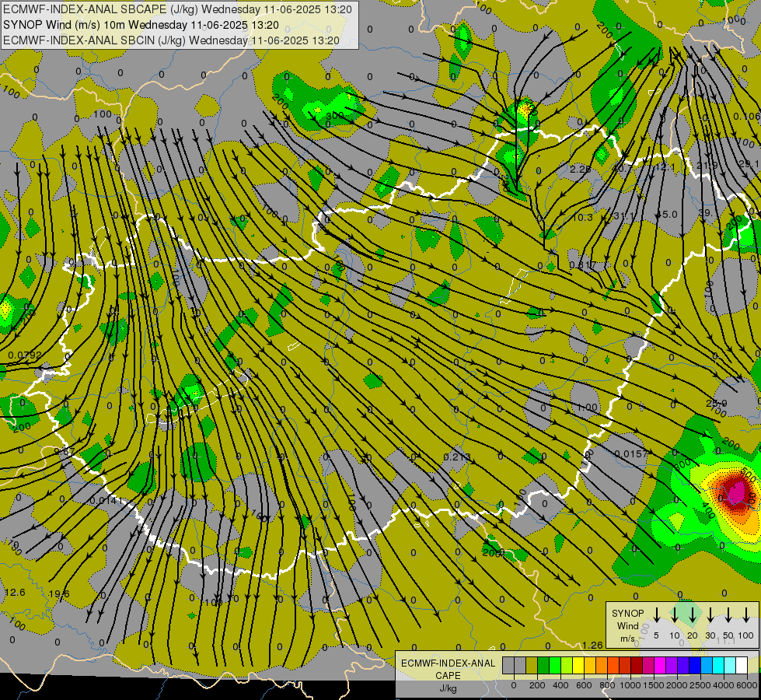This screenshot has width=761, height=700.
Task: Click the 'SYNOP Wind m/s' legend label
Action: tap(627, 625)
